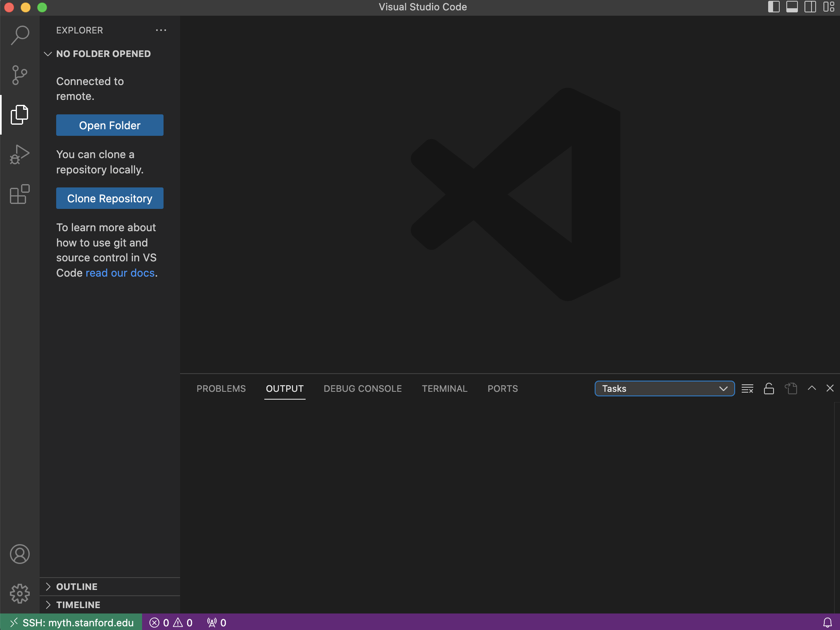Image resolution: width=840 pixels, height=630 pixels.
Task: Click the Clone Repository button
Action: 110,198
